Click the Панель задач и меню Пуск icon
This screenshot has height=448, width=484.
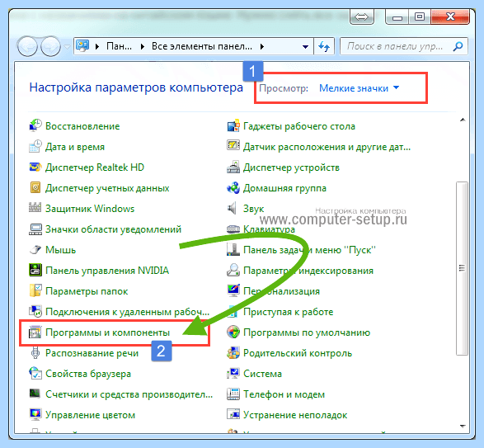(x=233, y=250)
